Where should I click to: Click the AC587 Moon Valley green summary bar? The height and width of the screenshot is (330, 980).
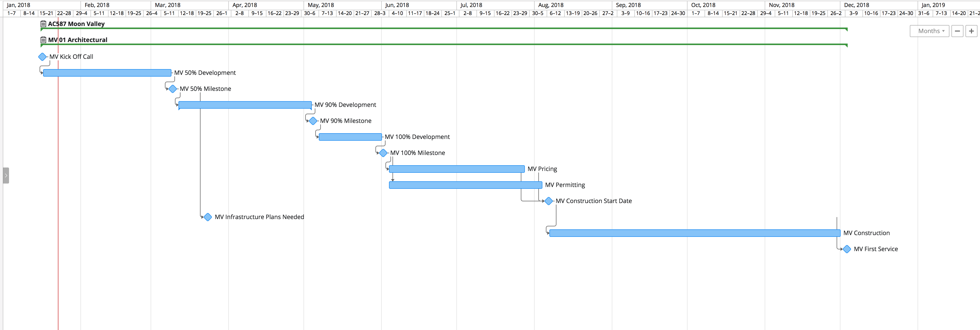(444, 29)
